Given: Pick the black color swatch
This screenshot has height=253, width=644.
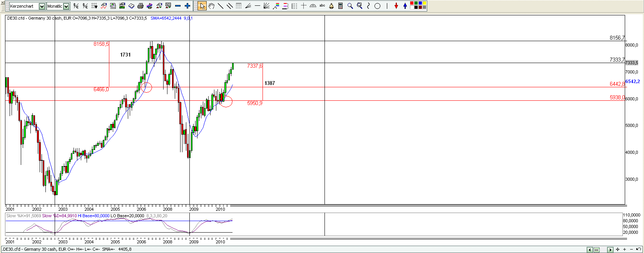Looking at the screenshot, I should tap(416, 7).
